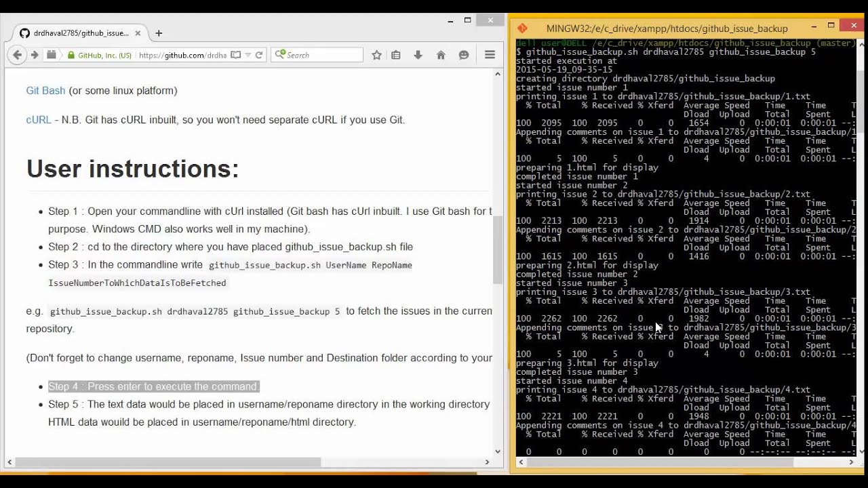Image resolution: width=868 pixels, height=488 pixels.
Task: Open the search engine magnifier icon
Action: (279, 55)
